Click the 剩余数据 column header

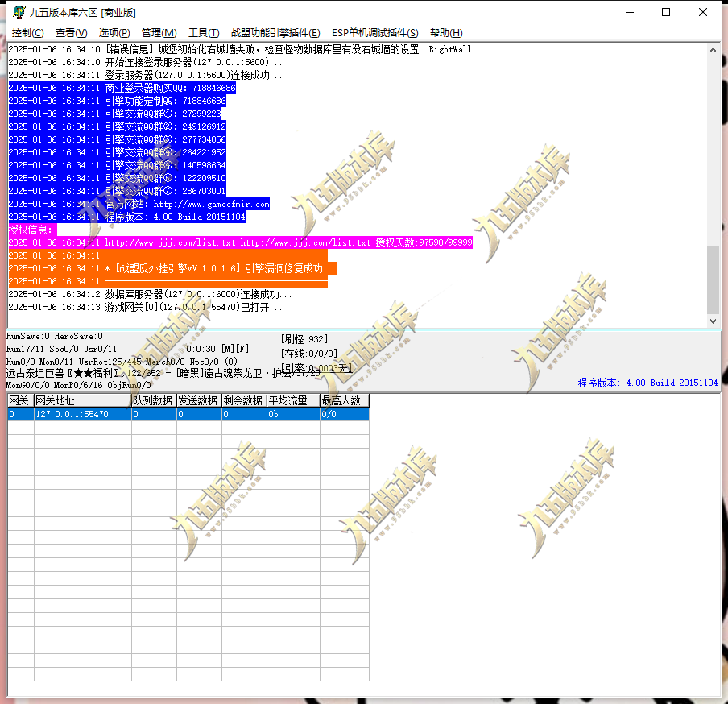244,400
